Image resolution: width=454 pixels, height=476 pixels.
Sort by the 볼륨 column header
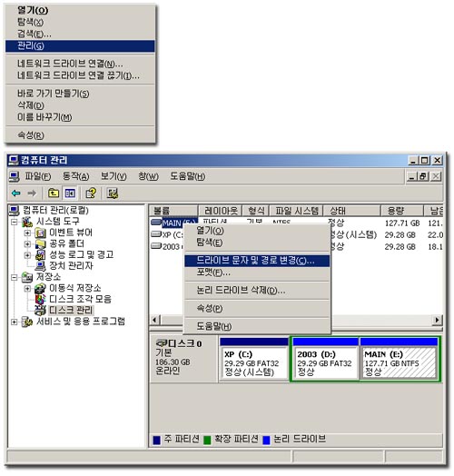click(x=173, y=211)
